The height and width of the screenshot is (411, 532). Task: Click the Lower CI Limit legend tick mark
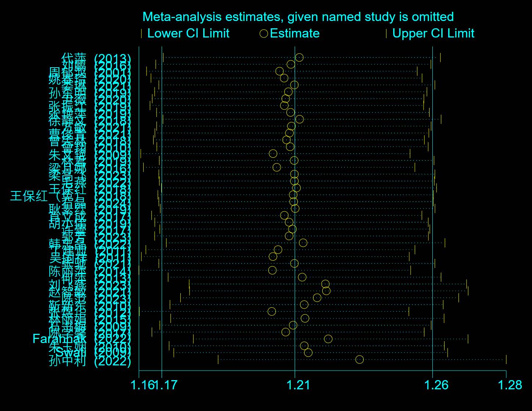[x=141, y=34]
